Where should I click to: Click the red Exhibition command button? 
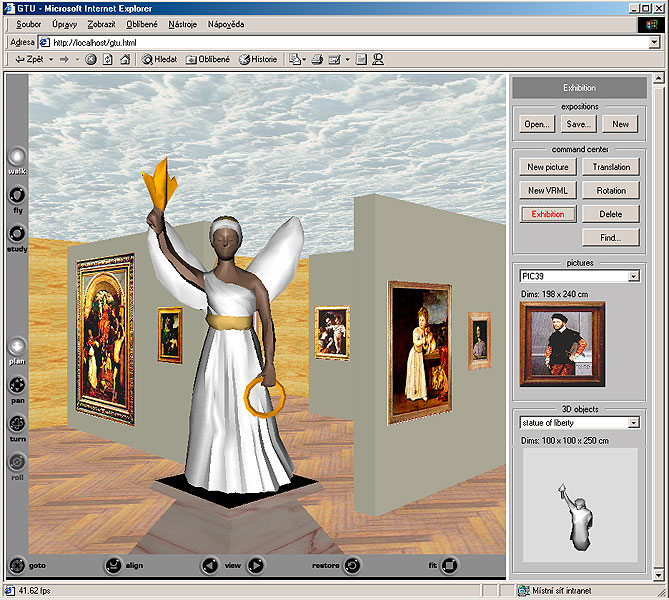click(x=548, y=214)
